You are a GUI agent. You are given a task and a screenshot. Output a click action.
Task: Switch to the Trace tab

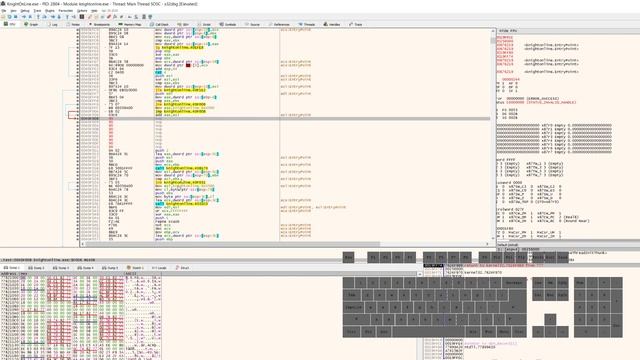click(x=356, y=24)
